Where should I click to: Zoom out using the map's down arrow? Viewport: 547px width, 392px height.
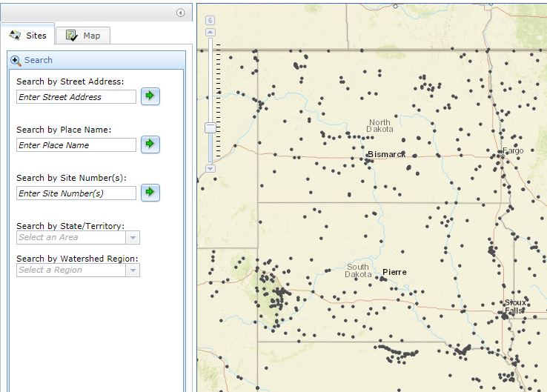(210, 168)
